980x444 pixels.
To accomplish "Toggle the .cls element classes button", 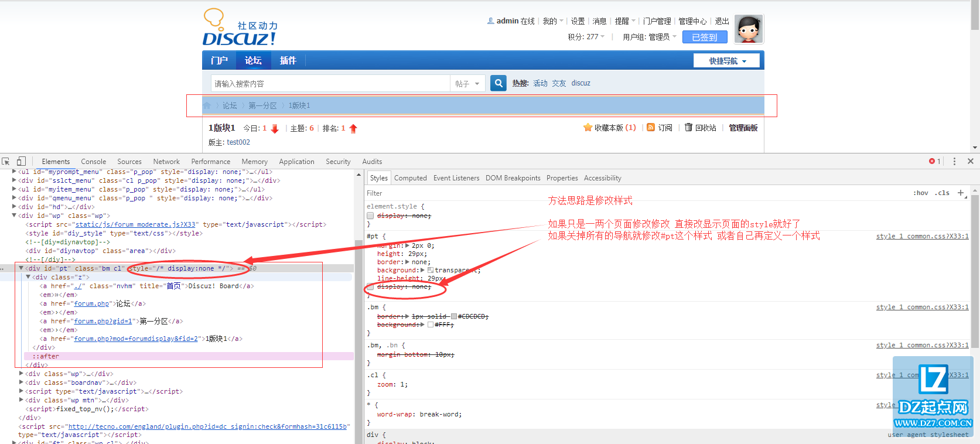I will point(942,193).
